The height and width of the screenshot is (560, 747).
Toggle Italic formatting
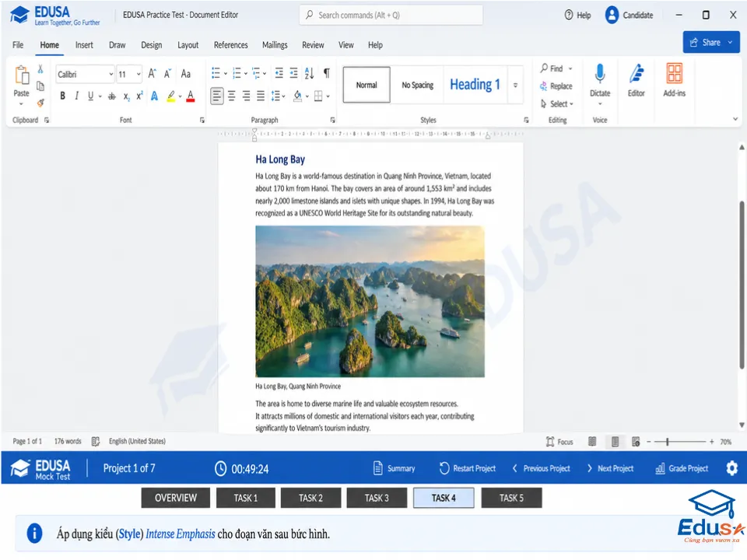click(x=76, y=96)
